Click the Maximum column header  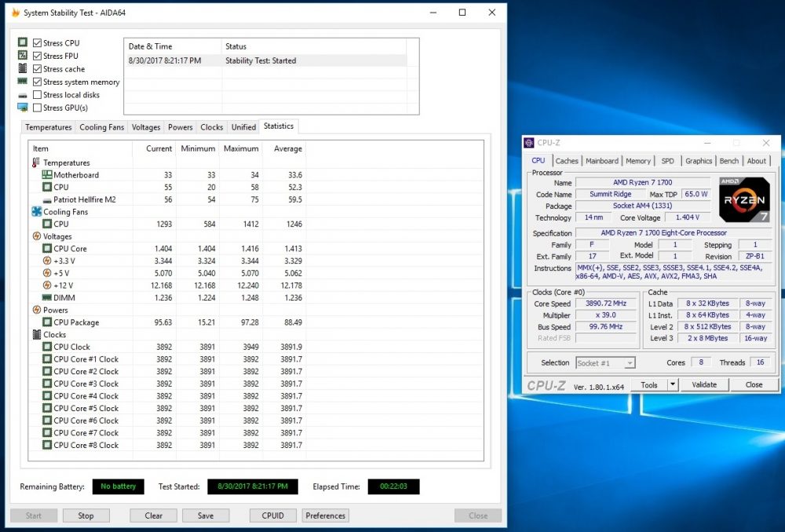pyautogui.click(x=241, y=148)
